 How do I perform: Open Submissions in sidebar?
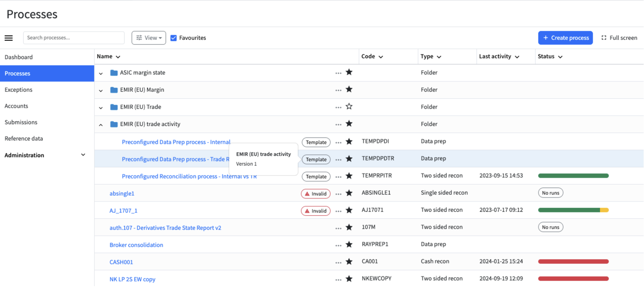tap(47, 122)
